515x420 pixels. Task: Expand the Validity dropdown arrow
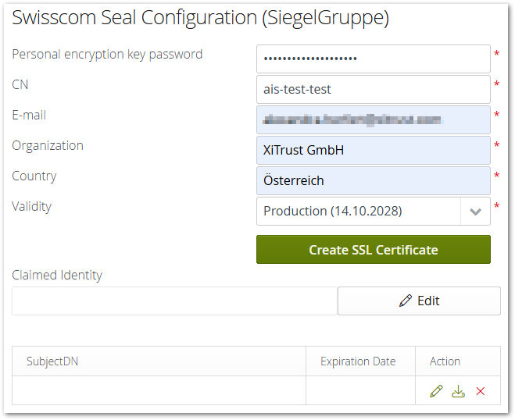click(475, 211)
